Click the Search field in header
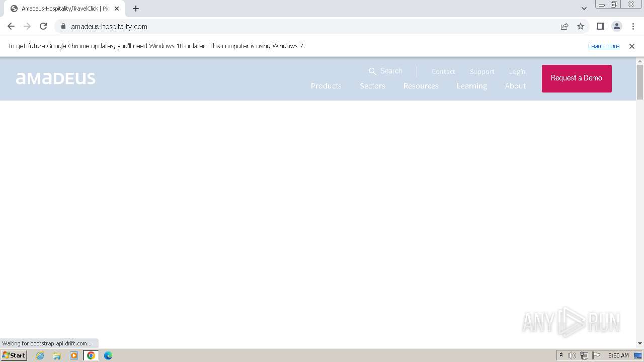 391,71
